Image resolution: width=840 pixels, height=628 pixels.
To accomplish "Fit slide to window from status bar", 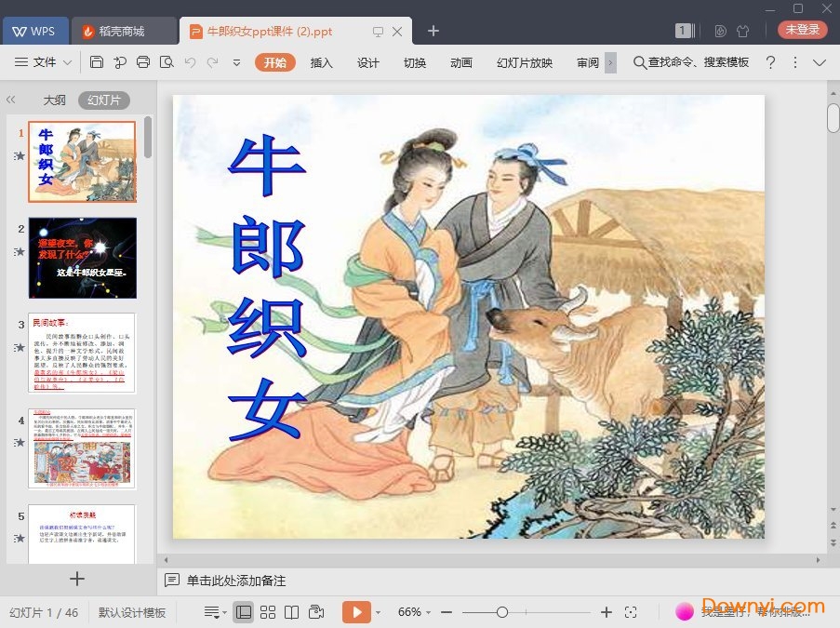I will pyautogui.click(x=632, y=612).
